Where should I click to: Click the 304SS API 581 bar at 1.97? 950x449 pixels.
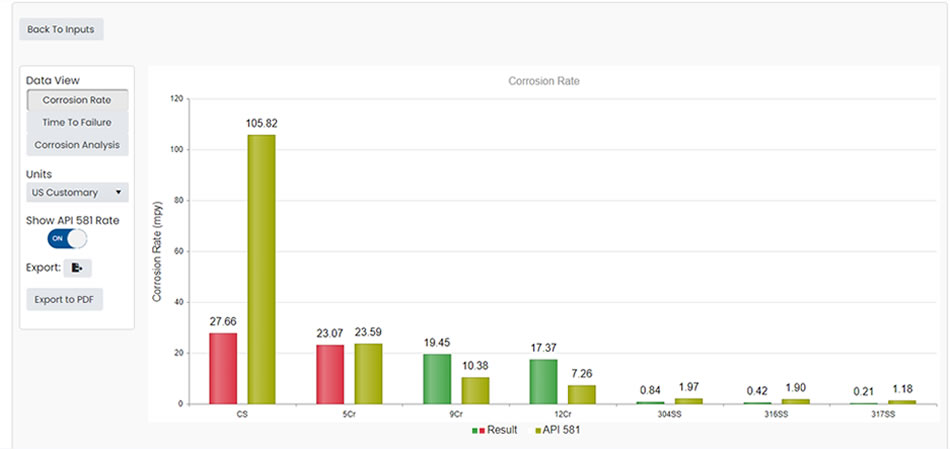click(688, 401)
